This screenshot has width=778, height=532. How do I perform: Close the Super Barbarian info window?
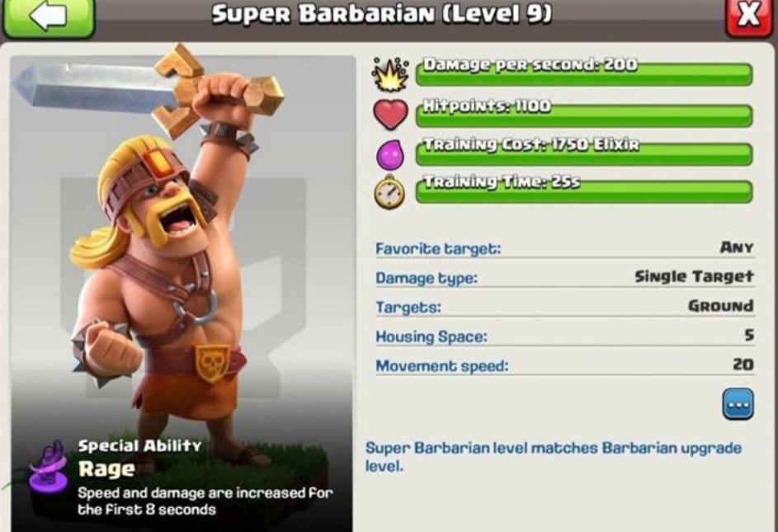pos(750,16)
